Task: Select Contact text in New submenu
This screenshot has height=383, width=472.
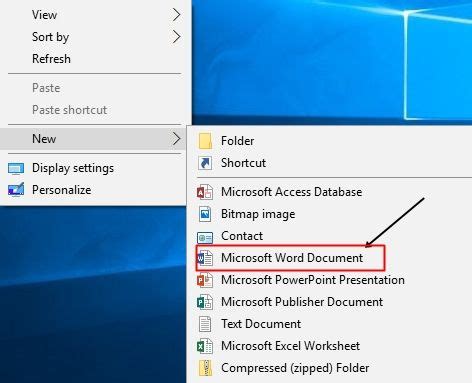Action: pyautogui.click(x=242, y=236)
